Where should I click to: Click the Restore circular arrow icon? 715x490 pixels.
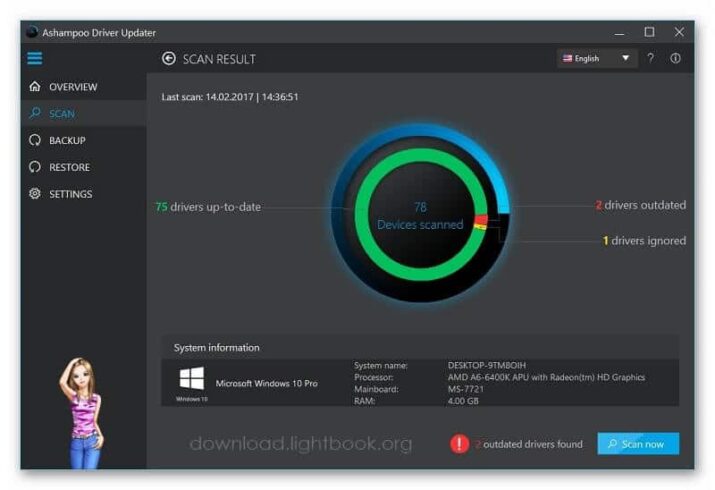pyautogui.click(x=35, y=167)
